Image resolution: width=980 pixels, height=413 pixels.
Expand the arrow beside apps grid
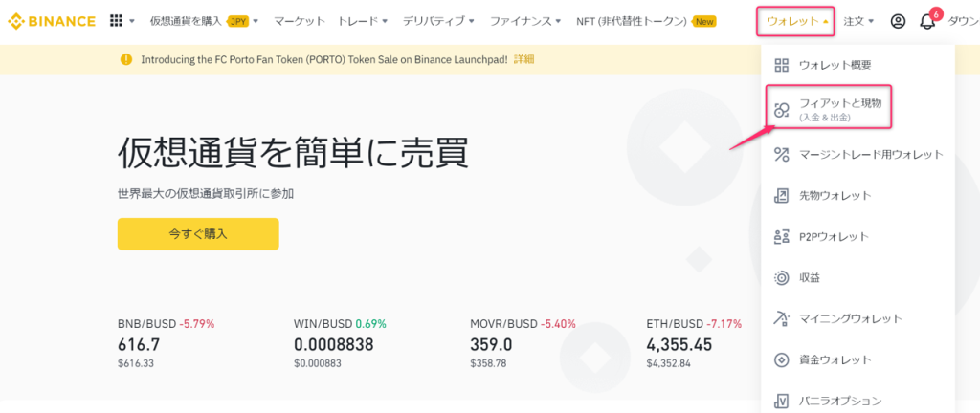[x=132, y=21]
